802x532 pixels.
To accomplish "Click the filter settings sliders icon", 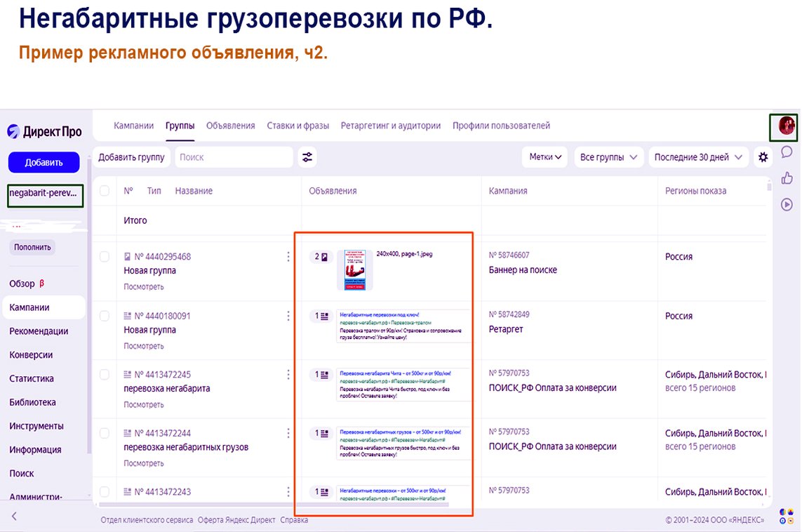I will pos(307,157).
